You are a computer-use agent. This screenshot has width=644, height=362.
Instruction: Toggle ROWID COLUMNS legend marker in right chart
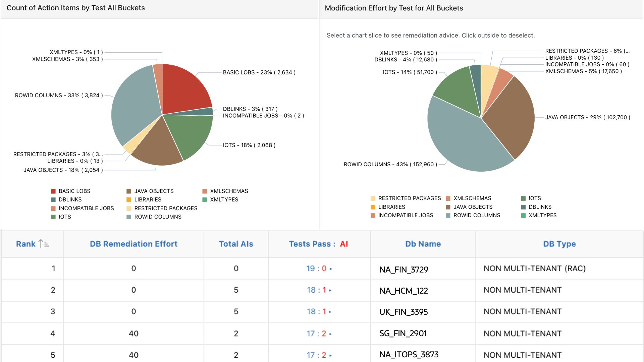click(x=448, y=216)
